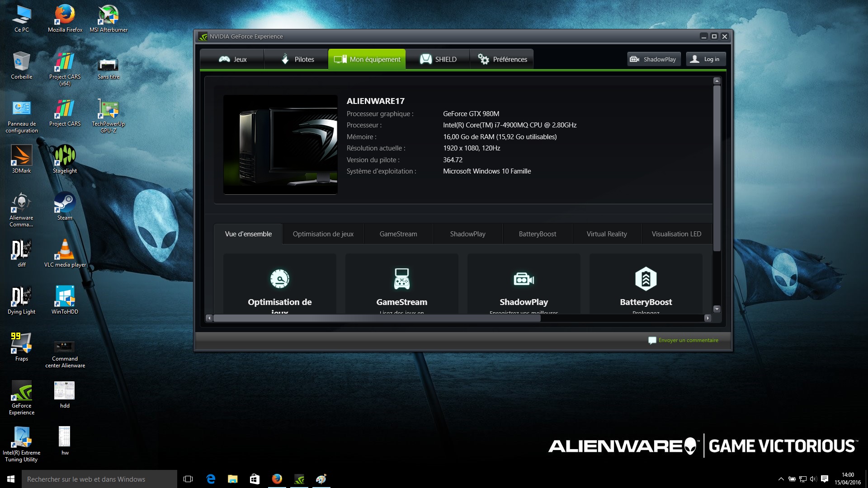Screen dimensions: 868x488
Task: Select the Stagelight desktop icon
Action: [x=65, y=159]
